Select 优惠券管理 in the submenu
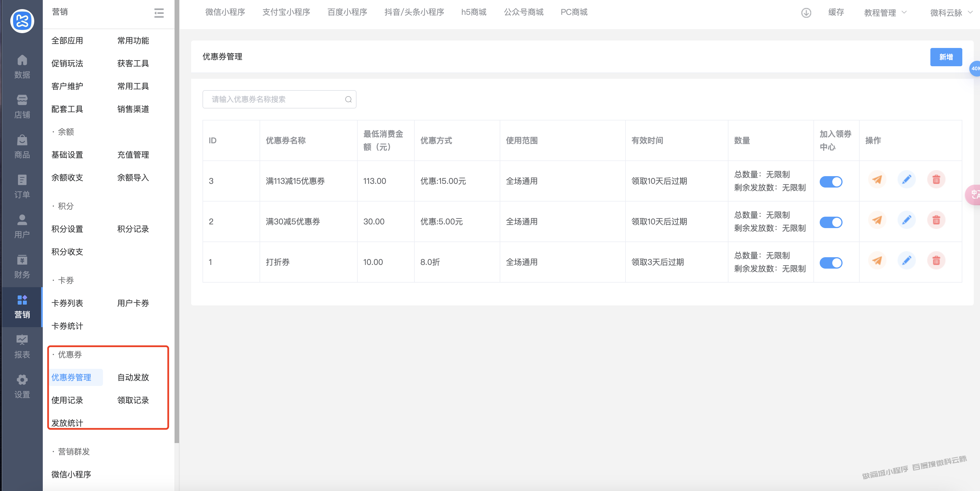Viewport: 980px width, 491px height. (71, 377)
